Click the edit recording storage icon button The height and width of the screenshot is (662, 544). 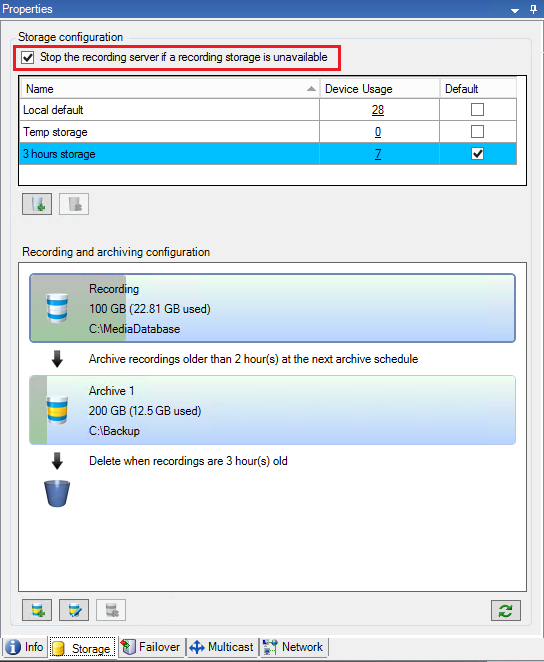point(74,610)
